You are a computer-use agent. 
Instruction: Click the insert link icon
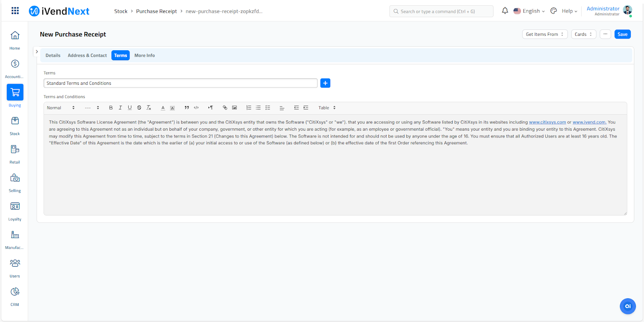pyautogui.click(x=225, y=108)
